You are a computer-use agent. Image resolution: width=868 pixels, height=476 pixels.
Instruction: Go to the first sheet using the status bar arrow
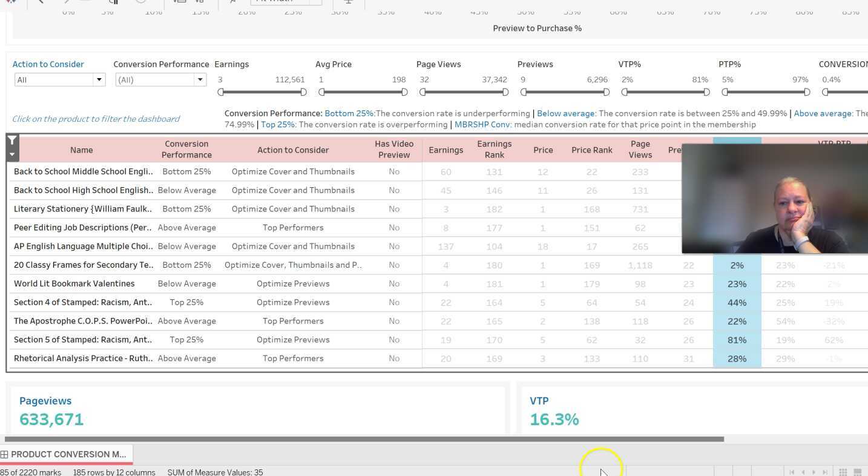(x=792, y=472)
